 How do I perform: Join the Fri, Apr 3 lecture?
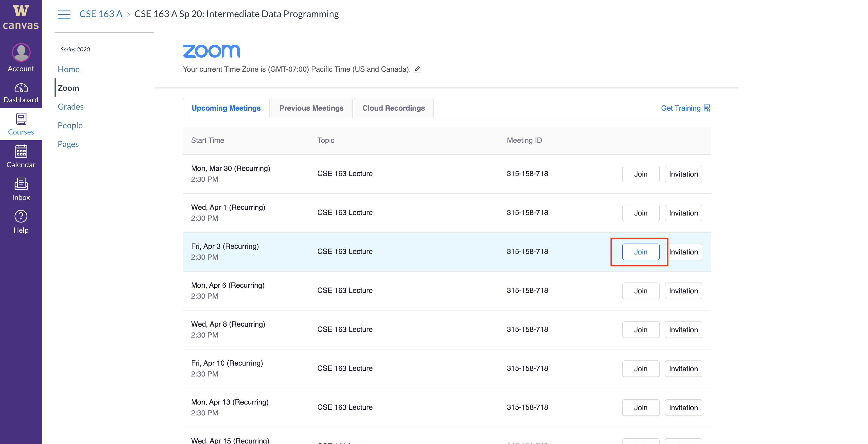pyautogui.click(x=640, y=251)
